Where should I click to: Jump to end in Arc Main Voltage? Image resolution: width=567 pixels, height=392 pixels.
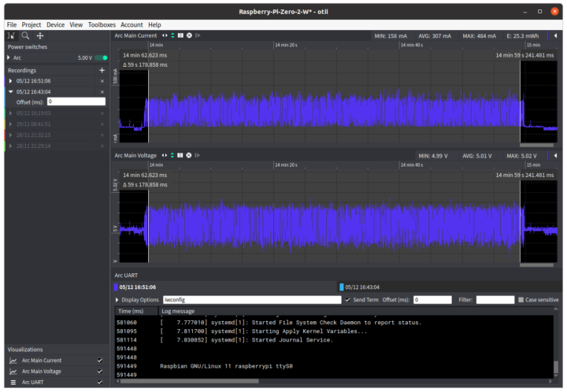pyautogui.click(x=198, y=155)
